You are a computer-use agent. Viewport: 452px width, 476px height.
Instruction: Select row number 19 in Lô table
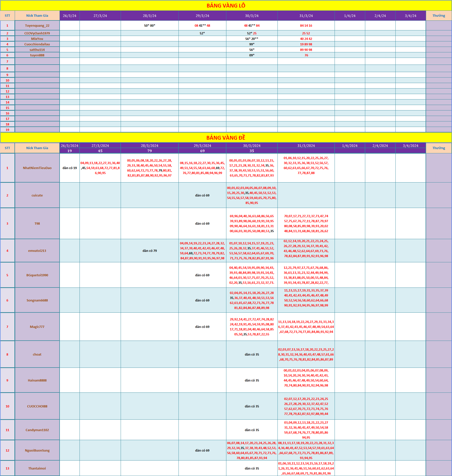tap(7, 130)
